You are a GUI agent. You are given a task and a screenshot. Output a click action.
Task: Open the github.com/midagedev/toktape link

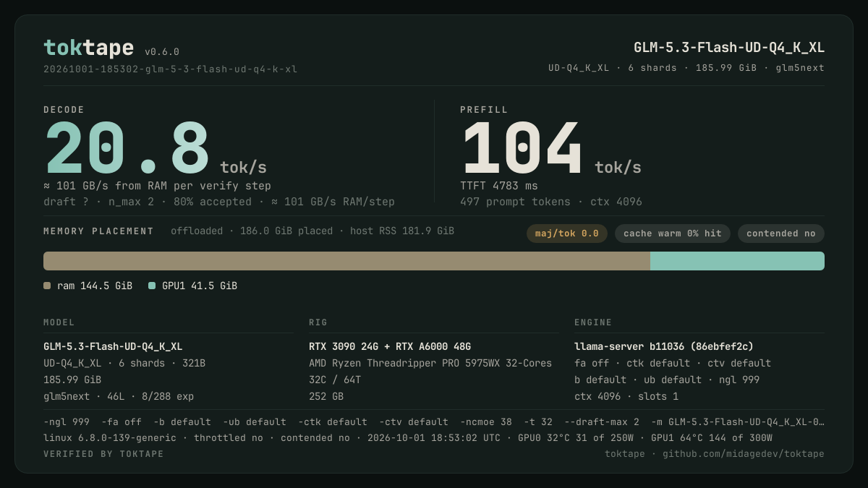pyautogui.click(x=744, y=454)
